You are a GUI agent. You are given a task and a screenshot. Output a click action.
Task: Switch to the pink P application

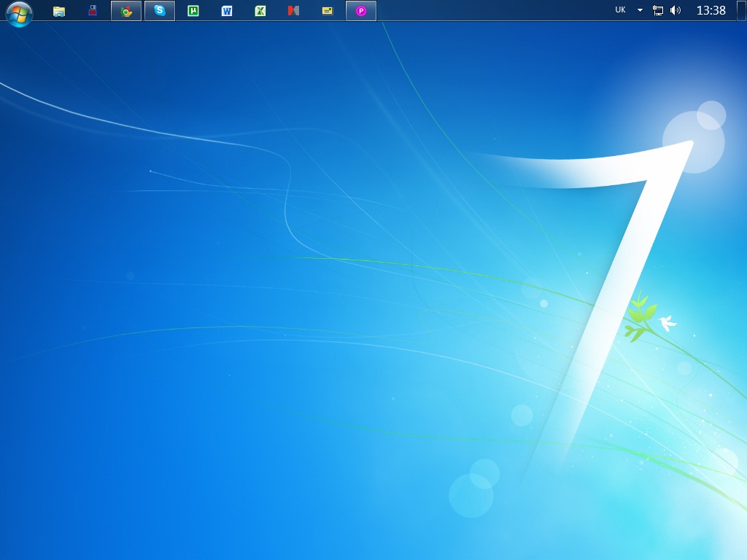coord(361,11)
